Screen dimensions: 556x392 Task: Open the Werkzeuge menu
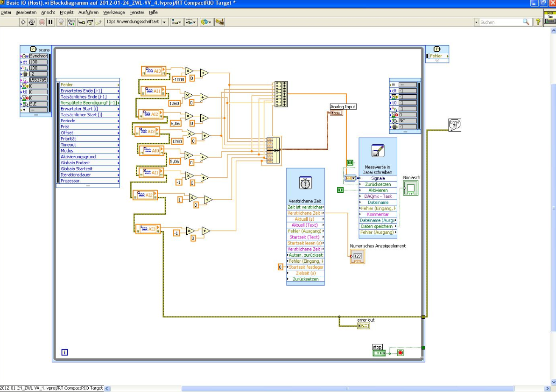[x=114, y=12]
